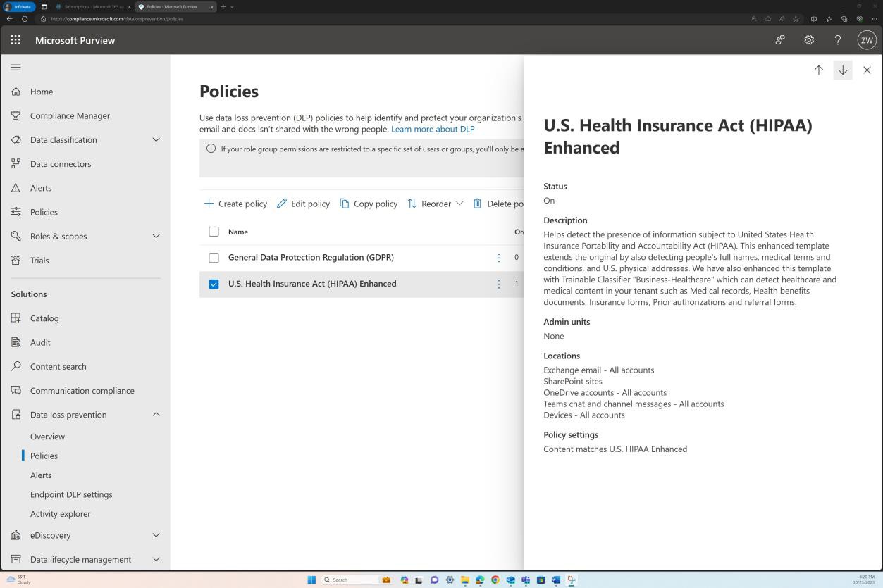Switch to the Subscriptions browser tab
Image resolution: width=883 pixels, height=588 pixels.
92,6
